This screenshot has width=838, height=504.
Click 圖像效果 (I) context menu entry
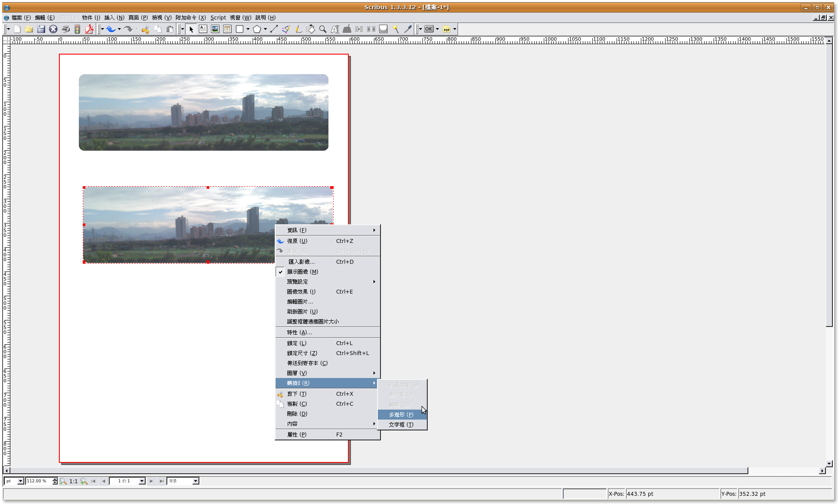pos(301,291)
